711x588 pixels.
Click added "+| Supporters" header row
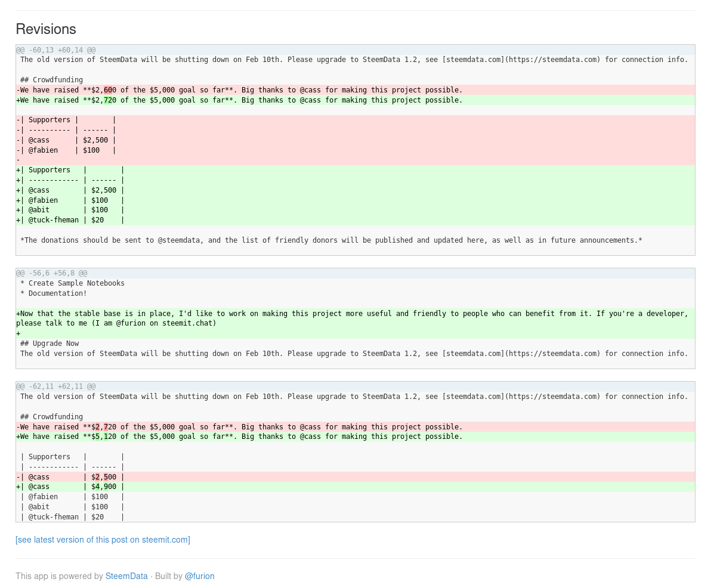(x=355, y=170)
